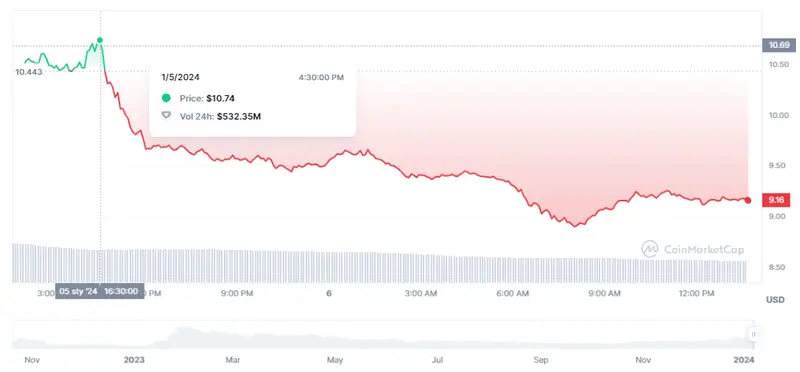Click Sep on the overview timeline
The image size is (800, 372).
(541, 360)
